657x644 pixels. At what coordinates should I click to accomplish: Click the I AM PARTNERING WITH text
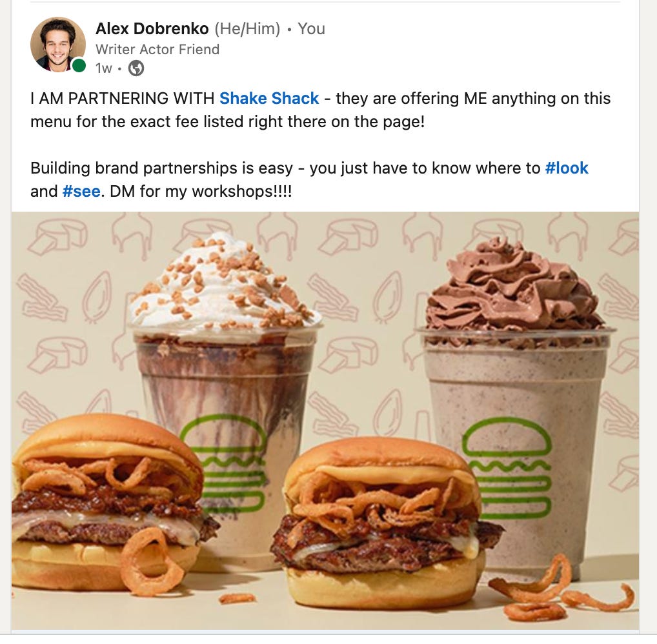tap(123, 98)
